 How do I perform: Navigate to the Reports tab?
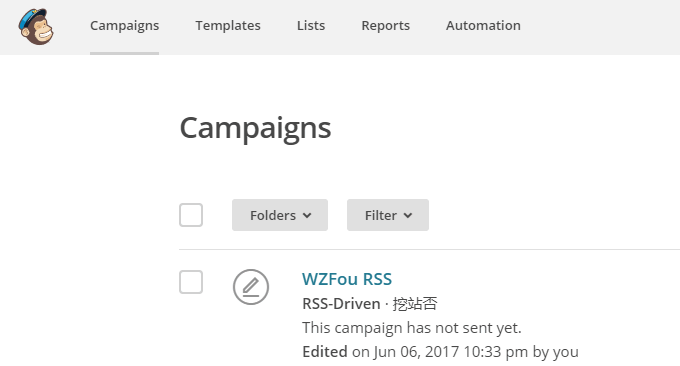coord(386,26)
